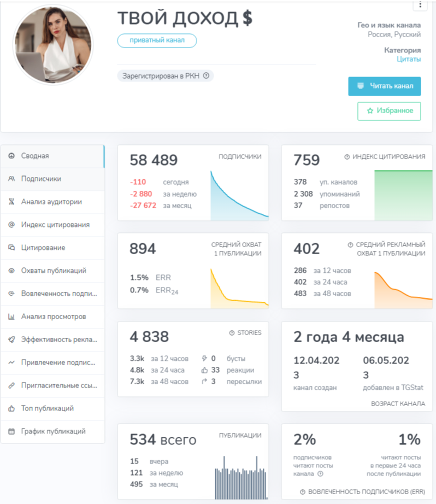
Task: Click the channel avatar photo
Action: tap(53, 45)
